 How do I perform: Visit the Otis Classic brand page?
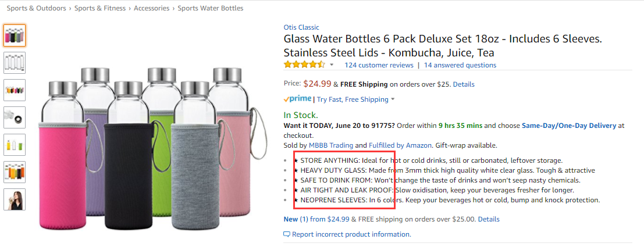click(301, 27)
